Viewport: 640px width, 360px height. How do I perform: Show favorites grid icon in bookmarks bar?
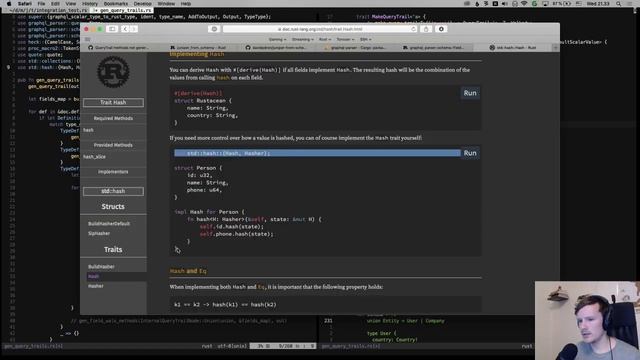tap(87, 40)
